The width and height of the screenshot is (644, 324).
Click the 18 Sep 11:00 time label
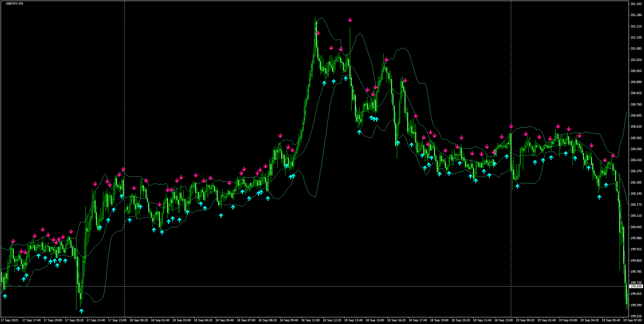310,320
